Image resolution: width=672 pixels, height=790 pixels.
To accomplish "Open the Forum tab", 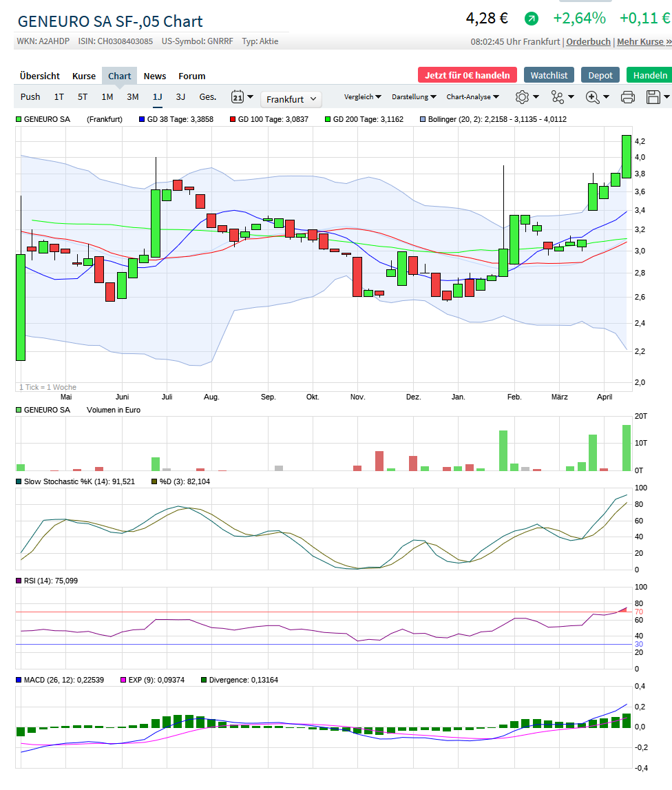I will click(x=192, y=76).
